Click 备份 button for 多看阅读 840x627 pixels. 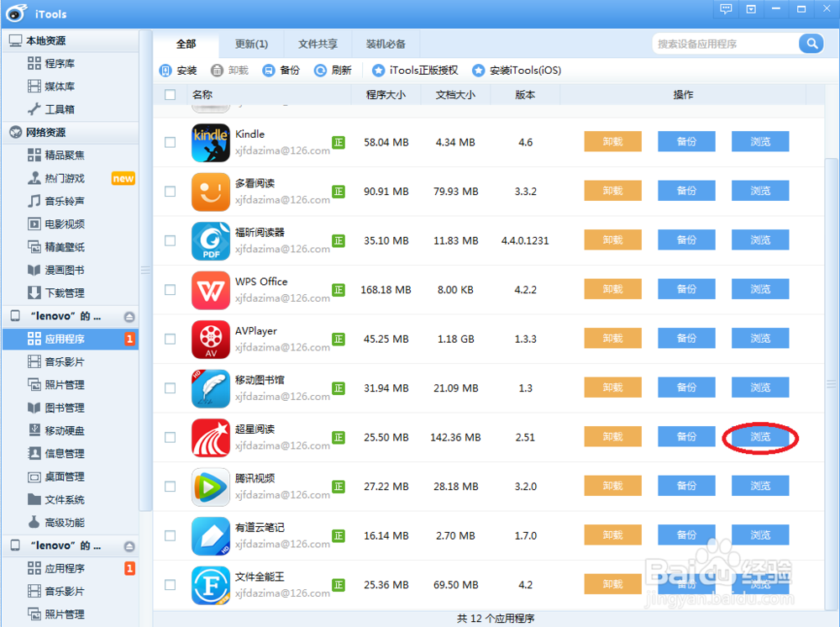pyautogui.click(x=686, y=191)
